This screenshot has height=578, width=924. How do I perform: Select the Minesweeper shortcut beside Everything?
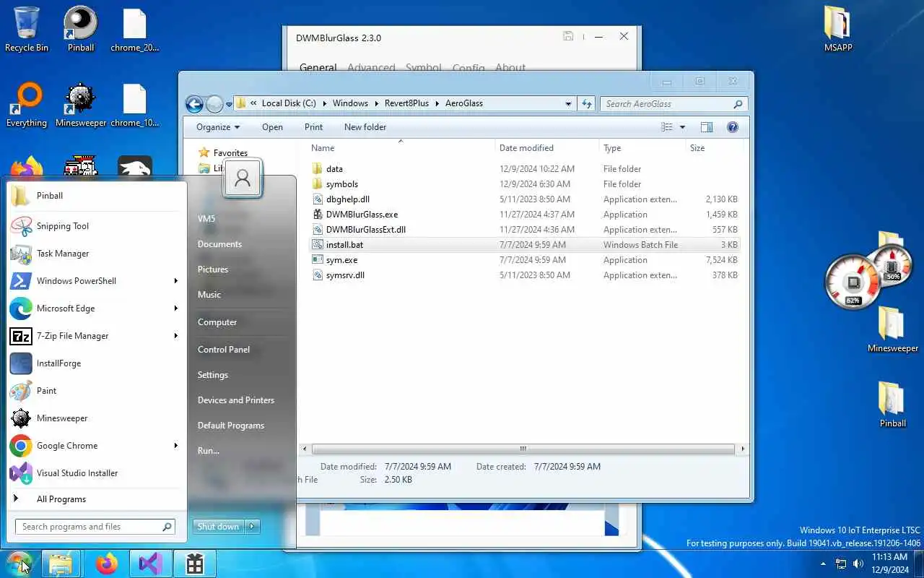pyautogui.click(x=81, y=105)
